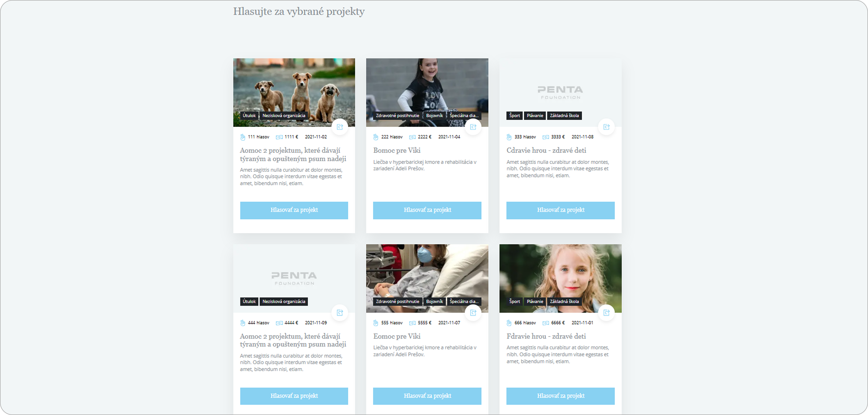Viewport: 868px width, 415px height.
Task: Select the Útulok tag on puppies card
Action: [x=249, y=115]
